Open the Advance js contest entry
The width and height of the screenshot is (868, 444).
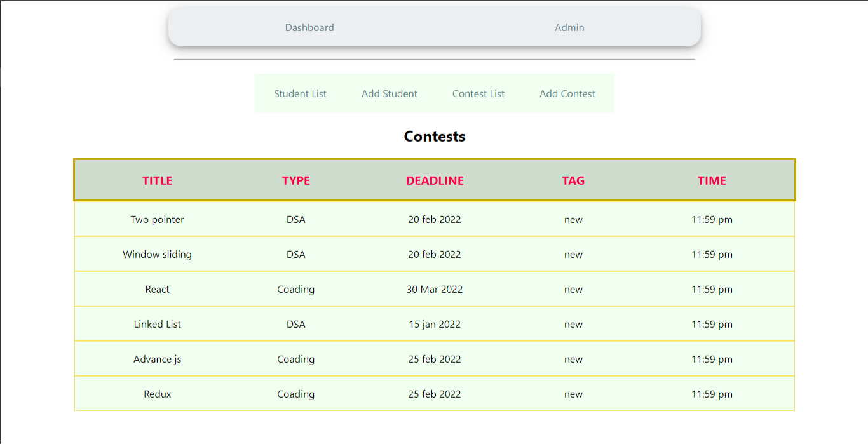pyautogui.click(x=157, y=359)
